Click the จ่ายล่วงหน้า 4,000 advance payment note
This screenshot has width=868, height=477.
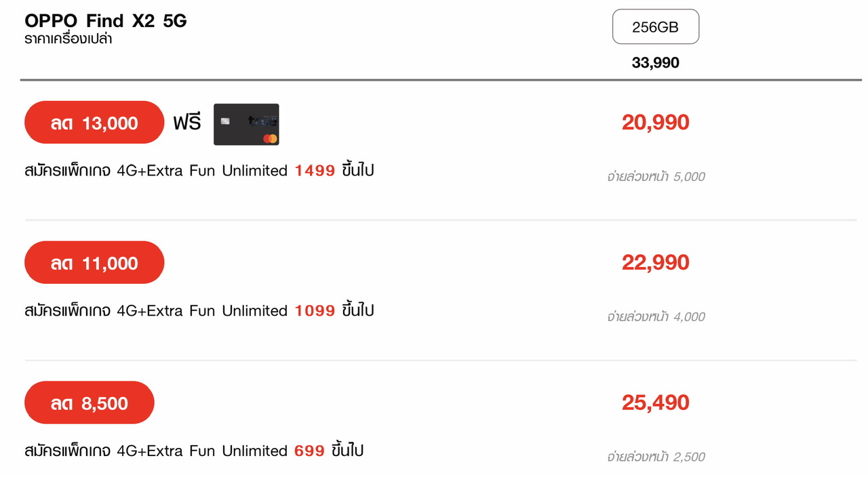656,317
